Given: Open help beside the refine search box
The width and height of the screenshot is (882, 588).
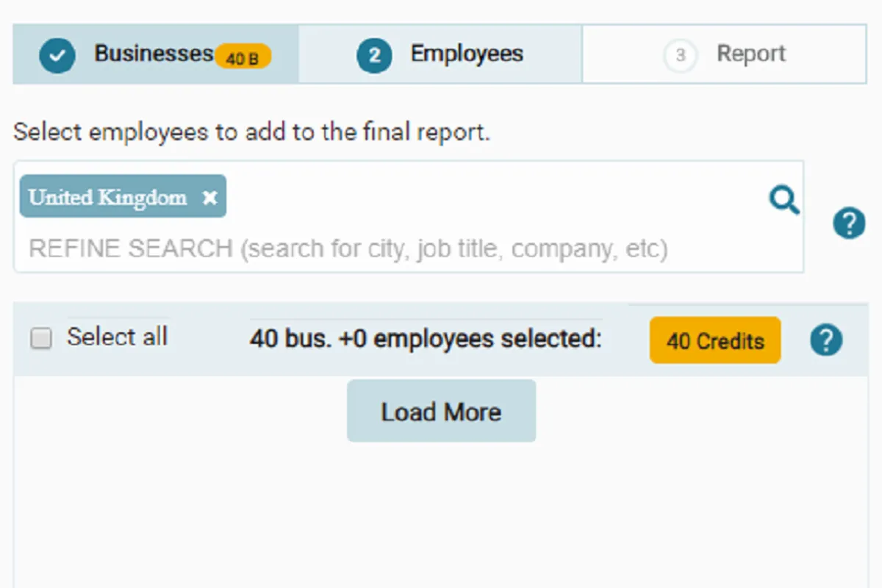Looking at the screenshot, I should click(849, 223).
